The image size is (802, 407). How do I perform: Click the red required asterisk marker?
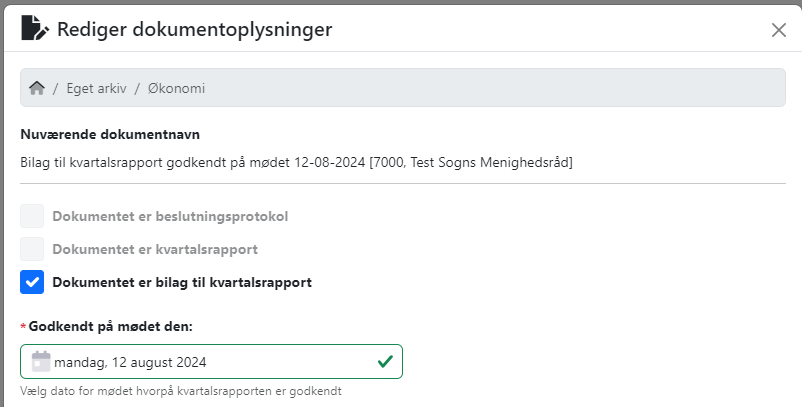(23, 326)
